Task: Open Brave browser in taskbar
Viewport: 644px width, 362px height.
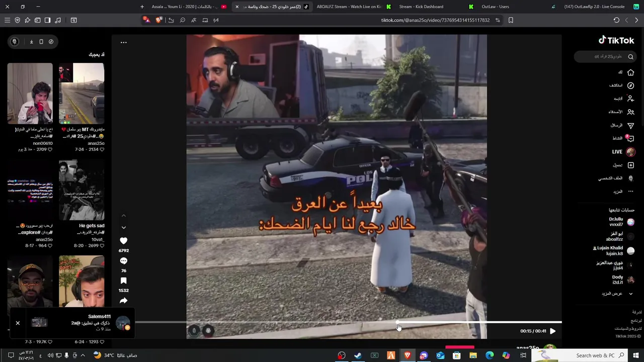Action: [x=408, y=355]
